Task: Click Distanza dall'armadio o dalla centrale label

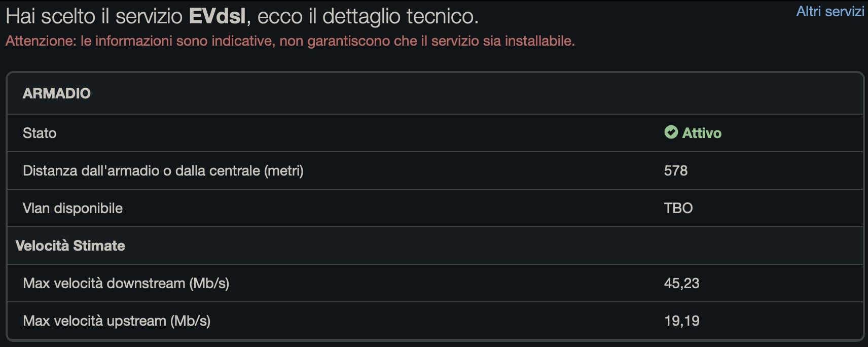Action: tap(163, 170)
